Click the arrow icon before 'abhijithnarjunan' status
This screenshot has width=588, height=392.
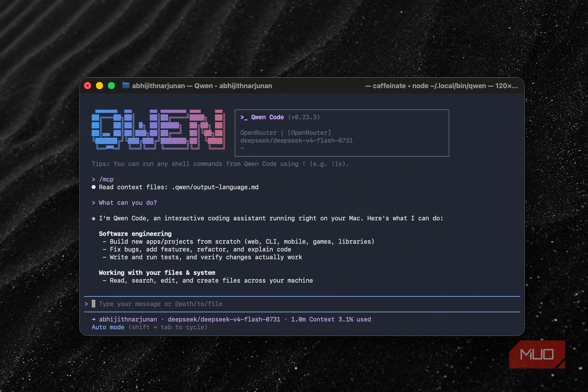point(93,320)
